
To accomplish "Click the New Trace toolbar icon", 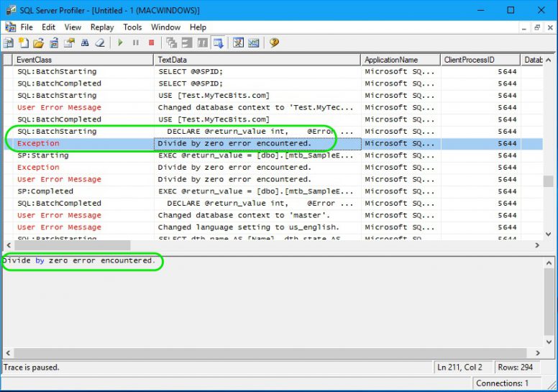I will (x=9, y=43).
